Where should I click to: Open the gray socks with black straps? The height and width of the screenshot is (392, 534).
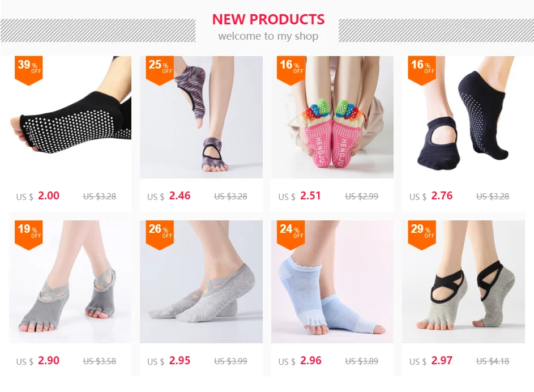[464, 282]
